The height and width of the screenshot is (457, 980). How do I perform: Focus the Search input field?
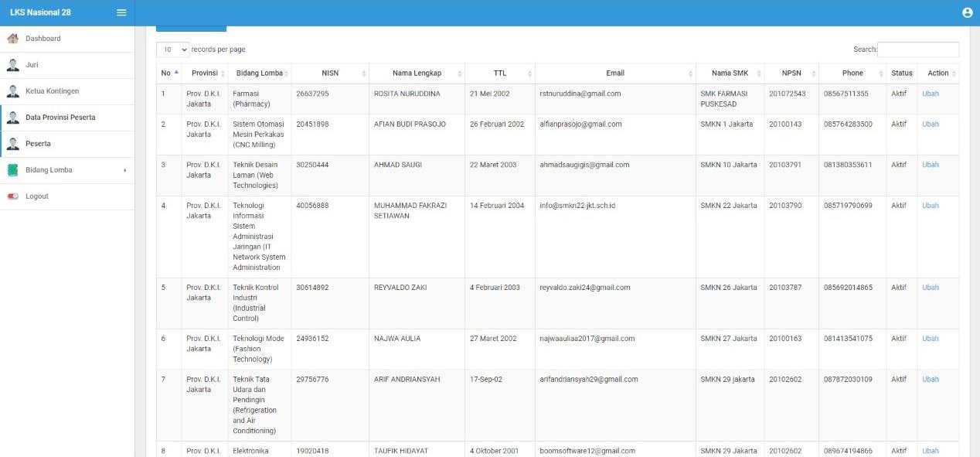point(918,49)
